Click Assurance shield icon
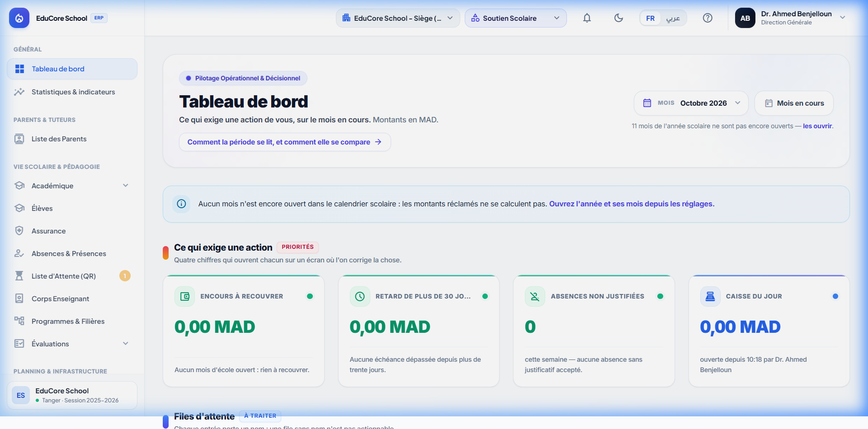 [19, 231]
